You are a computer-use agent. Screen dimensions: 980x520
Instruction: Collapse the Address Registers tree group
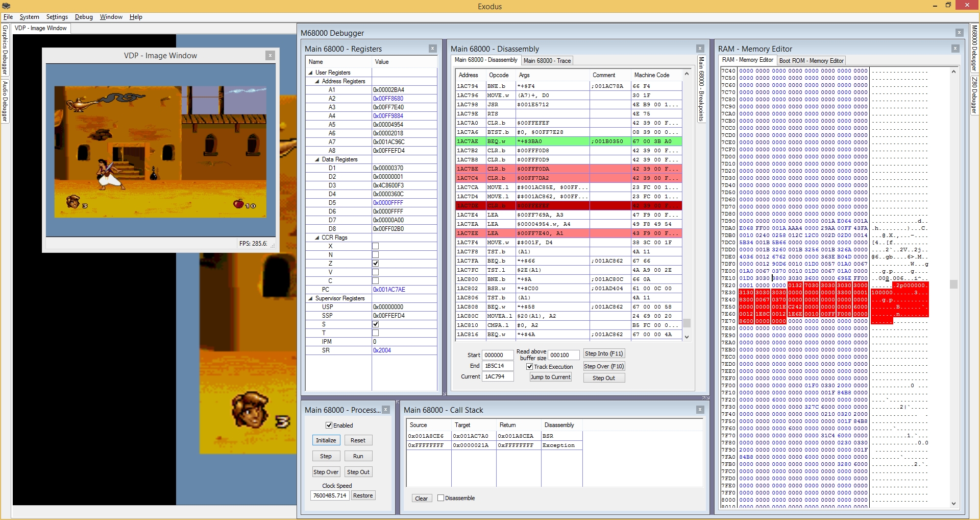point(317,81)
